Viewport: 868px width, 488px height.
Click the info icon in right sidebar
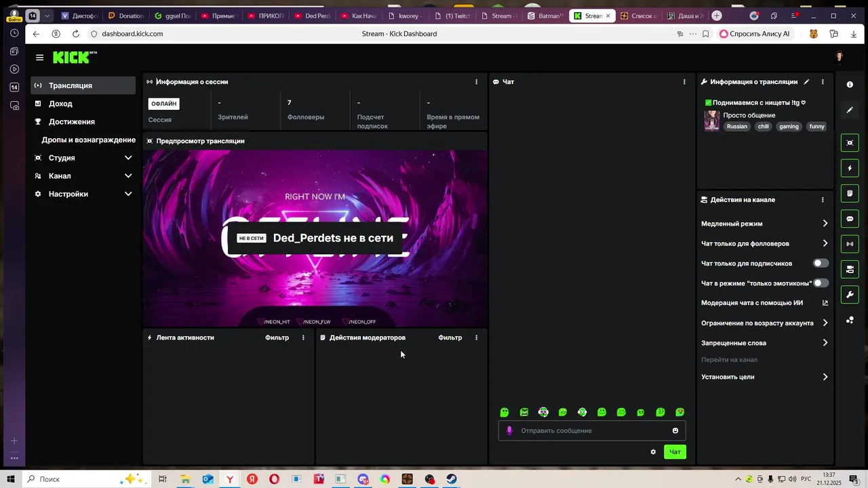(850, 85)
